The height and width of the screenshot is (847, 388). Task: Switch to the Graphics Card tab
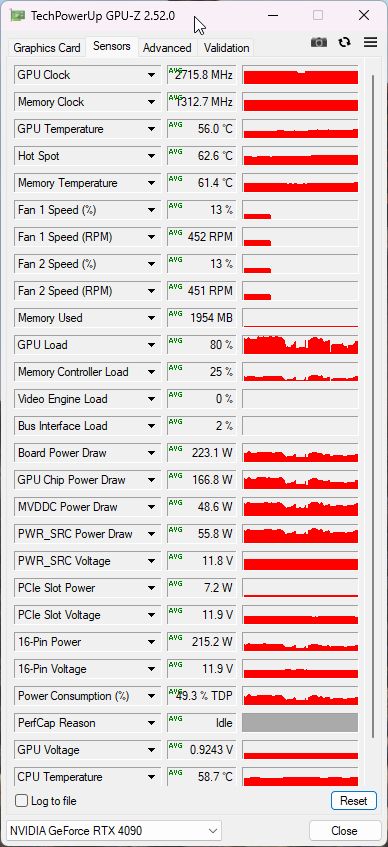click(x=46, y=48)
